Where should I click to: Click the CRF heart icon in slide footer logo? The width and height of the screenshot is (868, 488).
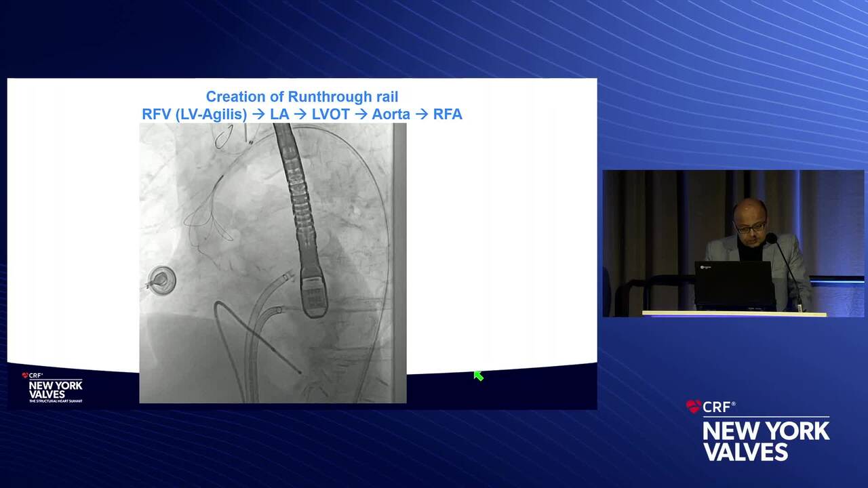pyautogui.click(x=25, y=375)
